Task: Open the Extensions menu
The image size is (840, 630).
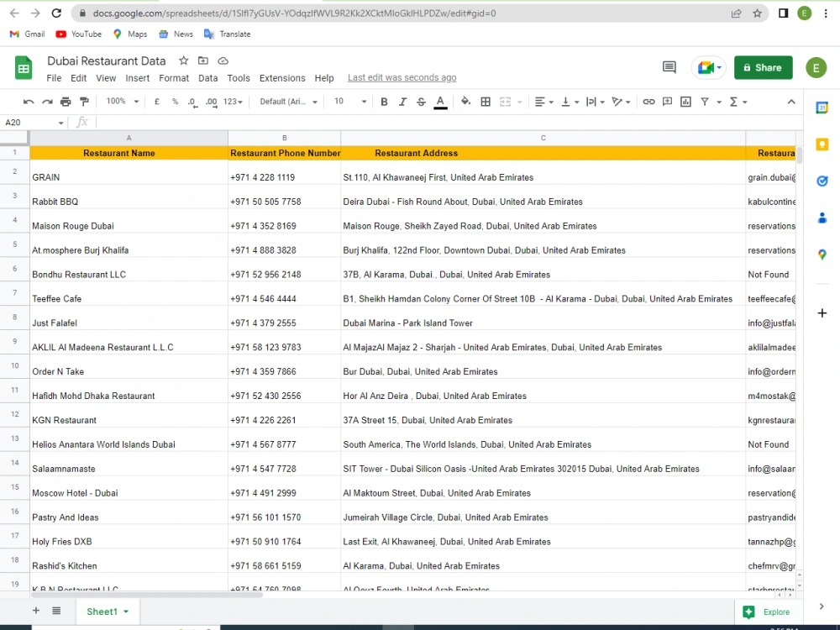Action: pos(282,78)
